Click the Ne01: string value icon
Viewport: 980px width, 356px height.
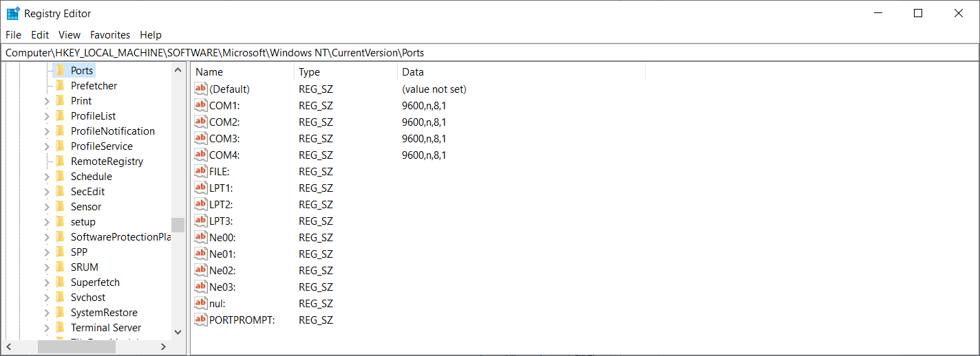coord(201,254)
